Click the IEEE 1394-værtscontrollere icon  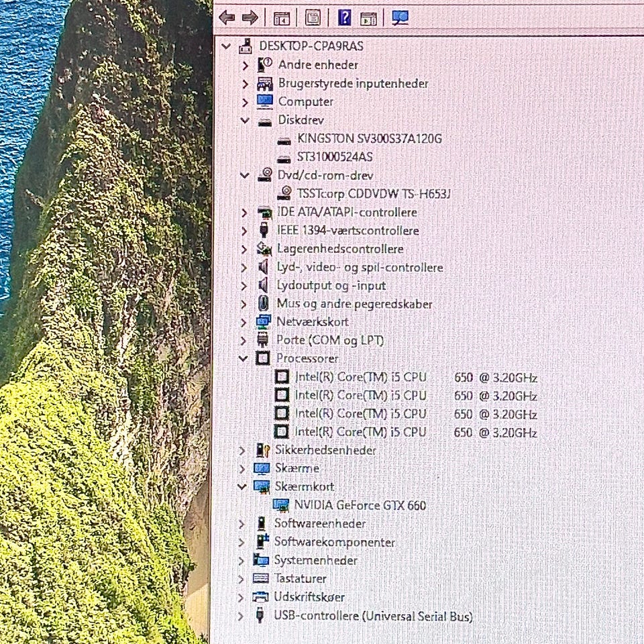click(x=264, y=230)
